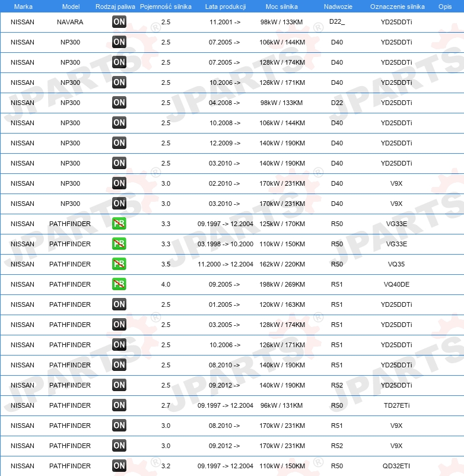Click the Opis column header
This screenshot has height=476, width=464.
(445, 7)
